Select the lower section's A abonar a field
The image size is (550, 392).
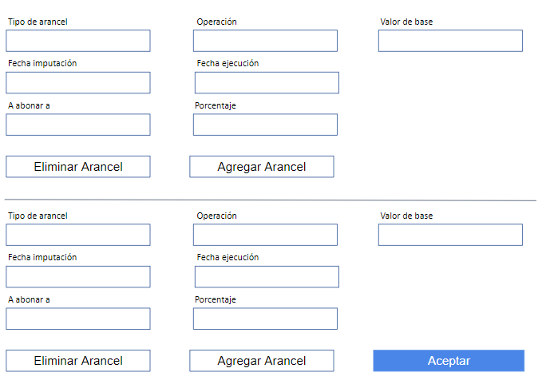[x=78, y=319]
